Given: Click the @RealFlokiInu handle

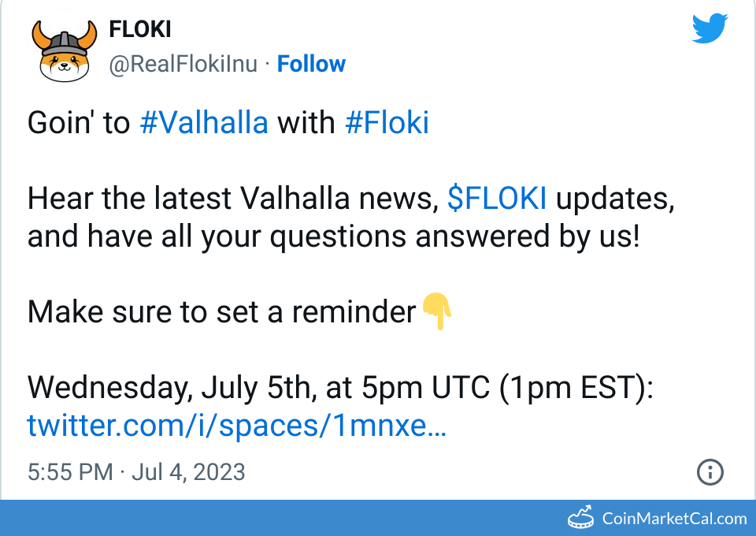Looking at the screenshot, I should point(183,64).
